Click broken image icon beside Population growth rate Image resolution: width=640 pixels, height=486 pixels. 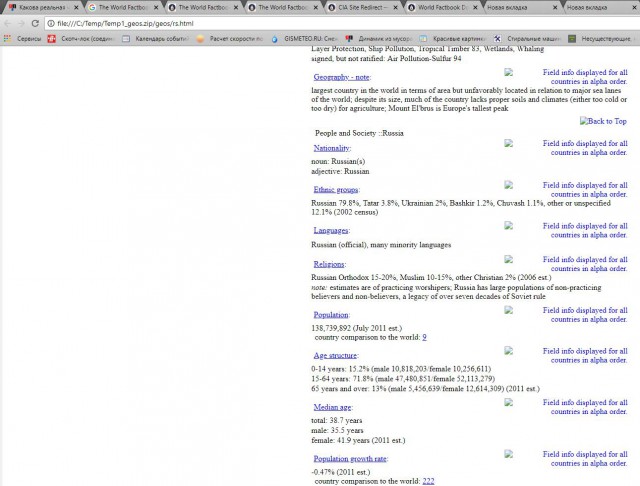pos(508,453)
